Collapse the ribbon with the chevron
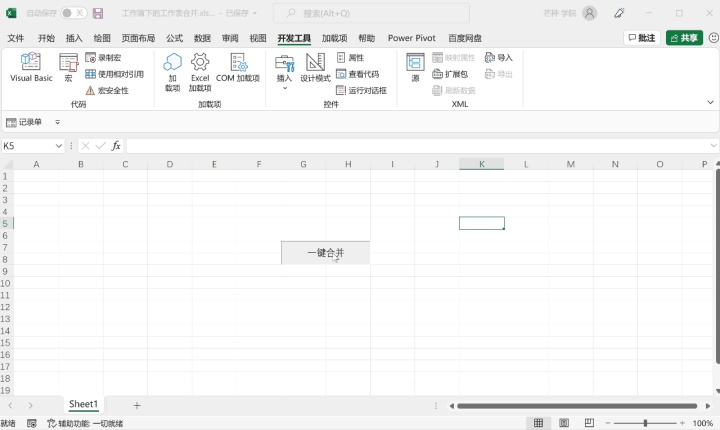 click(x=710, y=102)
